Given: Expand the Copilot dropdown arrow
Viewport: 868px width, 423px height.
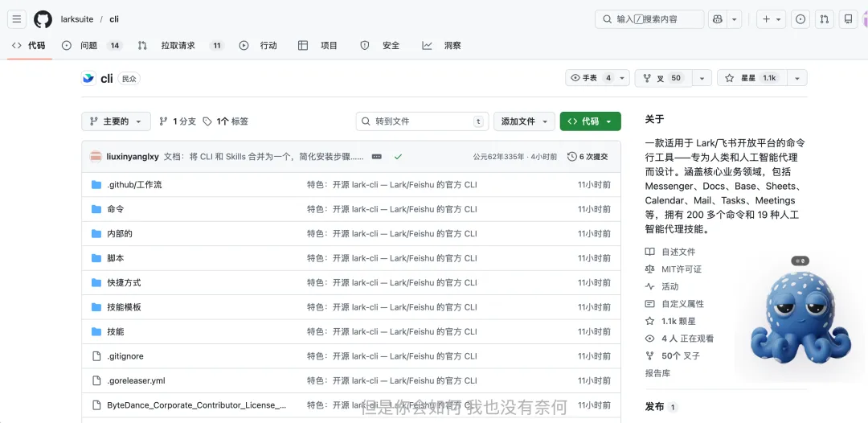Looking at the screenshot, I should (x=734, y=19).
